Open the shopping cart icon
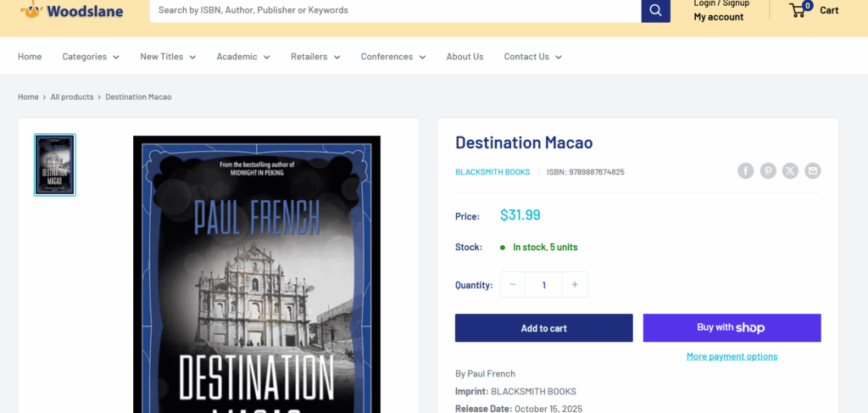The width and height of the screenshot is (868, 413). 798,10
